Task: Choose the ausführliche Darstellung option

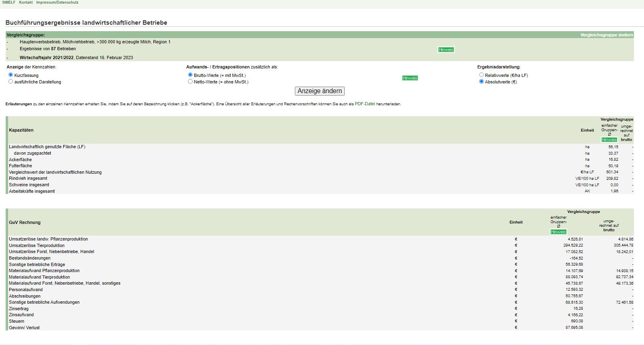Action: (11, 81)
